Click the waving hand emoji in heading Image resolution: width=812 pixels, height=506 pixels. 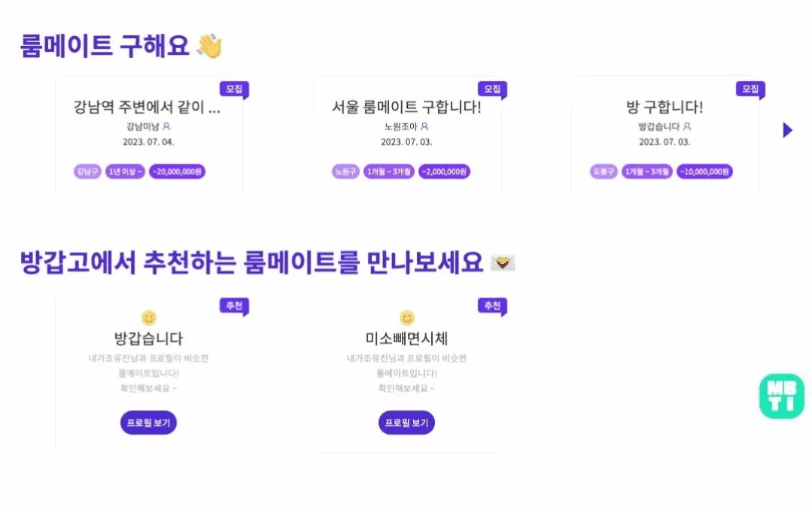[209, 47]
